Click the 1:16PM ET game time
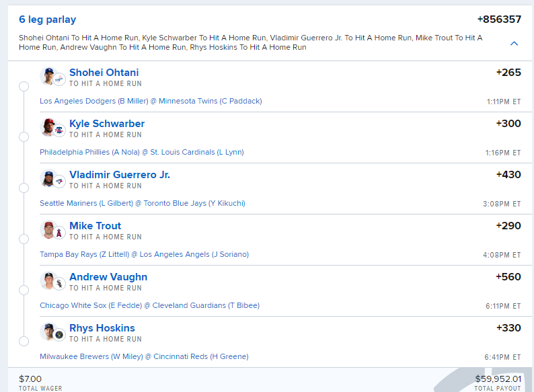Image resolution: width=534 pixels, height=392 pixels. coord(503,153)
